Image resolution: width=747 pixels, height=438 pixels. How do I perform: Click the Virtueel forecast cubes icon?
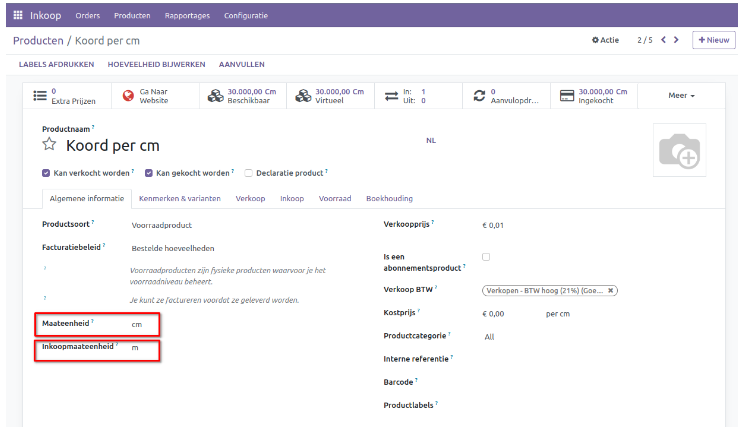pos(302,96)
